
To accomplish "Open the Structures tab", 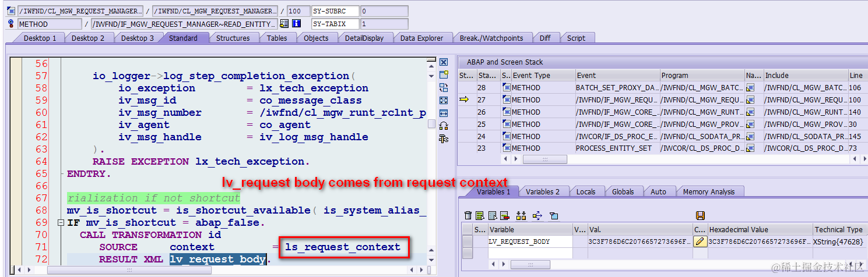I will (x=233, y=38).
